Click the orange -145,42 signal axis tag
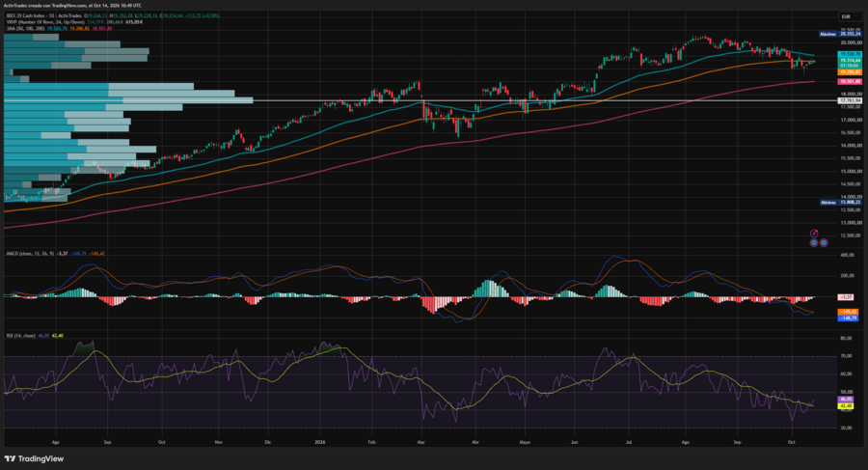 [x=849, y=312]
